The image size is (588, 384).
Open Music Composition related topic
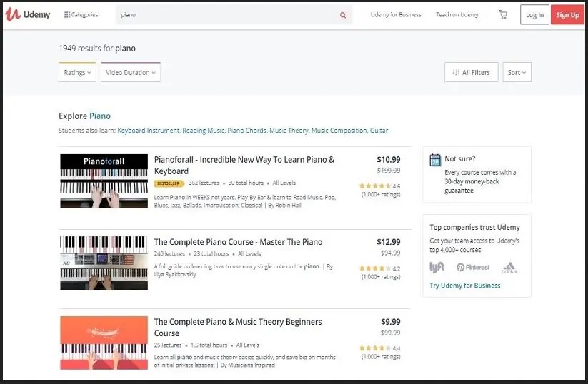[339, 131]
